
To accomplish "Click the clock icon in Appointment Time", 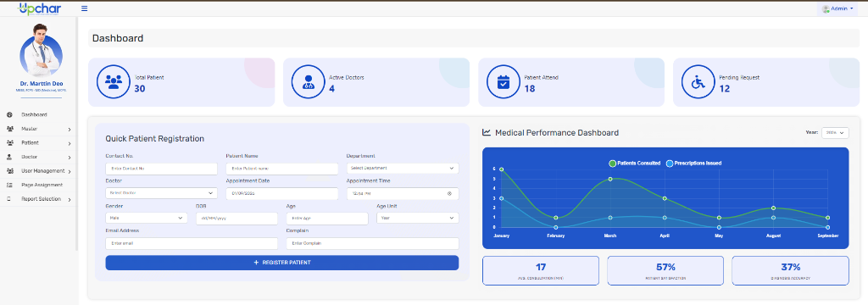I will coord(449,194).
